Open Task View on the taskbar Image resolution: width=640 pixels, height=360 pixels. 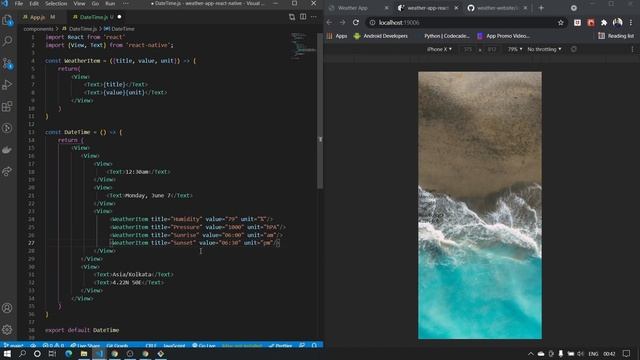52,353
